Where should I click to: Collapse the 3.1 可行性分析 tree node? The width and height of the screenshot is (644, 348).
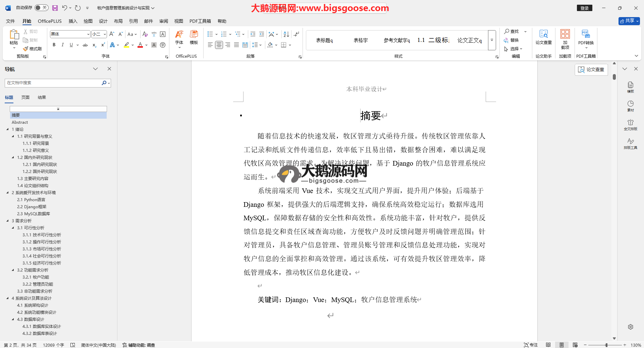point(13,228)
